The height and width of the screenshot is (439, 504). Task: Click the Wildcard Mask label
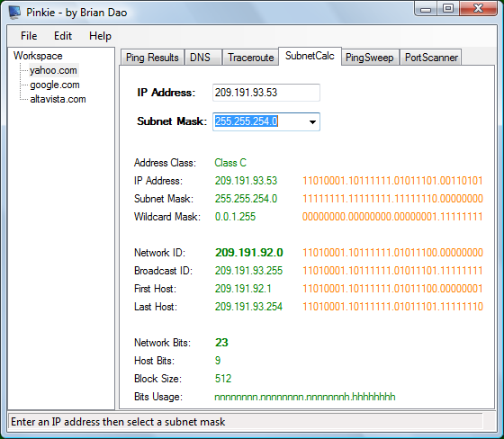coord(167,217)
